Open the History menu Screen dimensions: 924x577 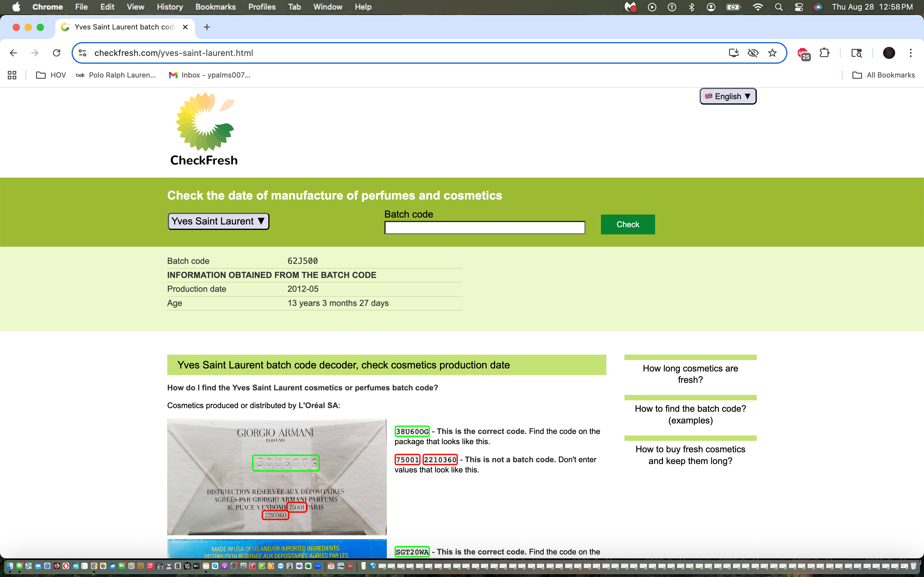pyautogui.click(x=170, y=7)
